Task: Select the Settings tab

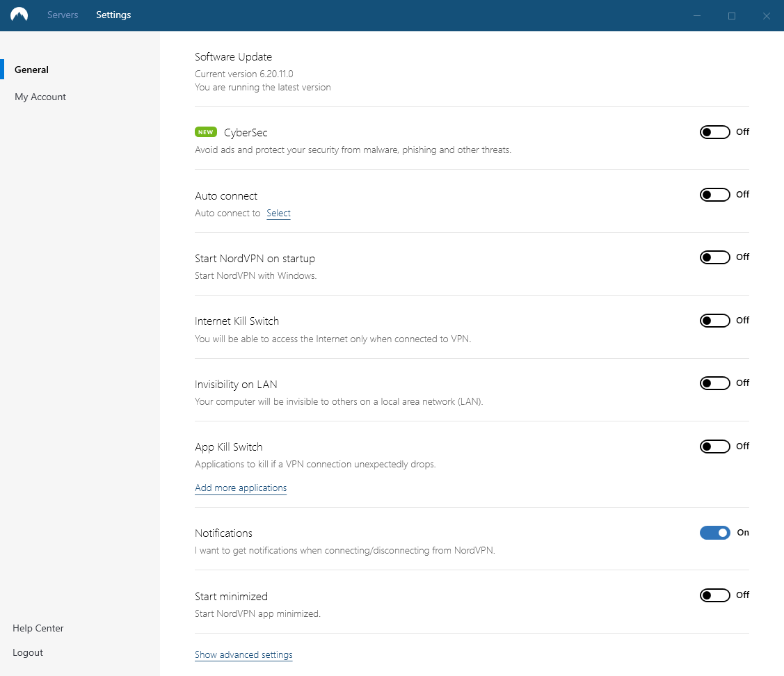Action: pos(113,15)
